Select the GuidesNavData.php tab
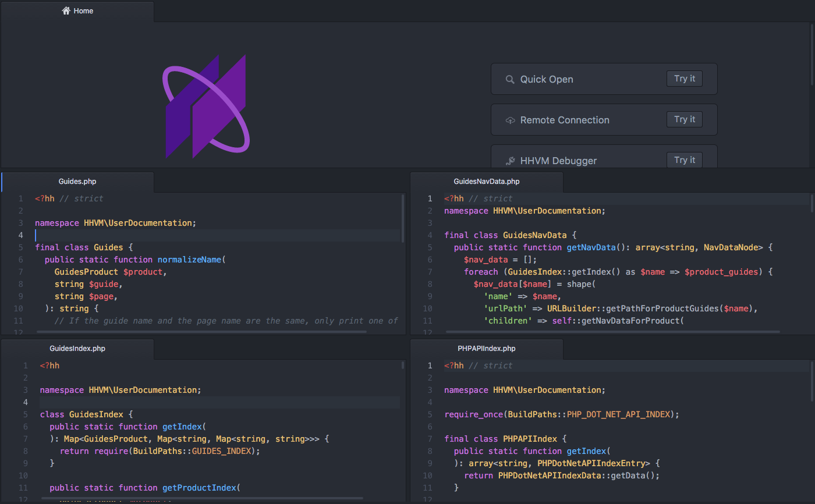Image resolution: width=815 pixels, height=504 pixels. (x=487, y=182)
